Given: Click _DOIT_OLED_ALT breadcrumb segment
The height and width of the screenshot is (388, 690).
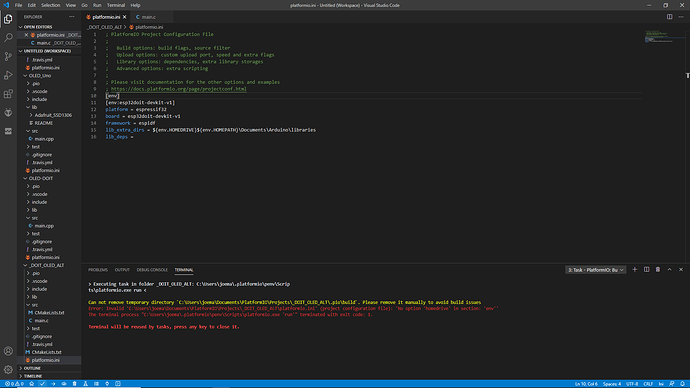Looking at the screenshot, I should 104,27.
